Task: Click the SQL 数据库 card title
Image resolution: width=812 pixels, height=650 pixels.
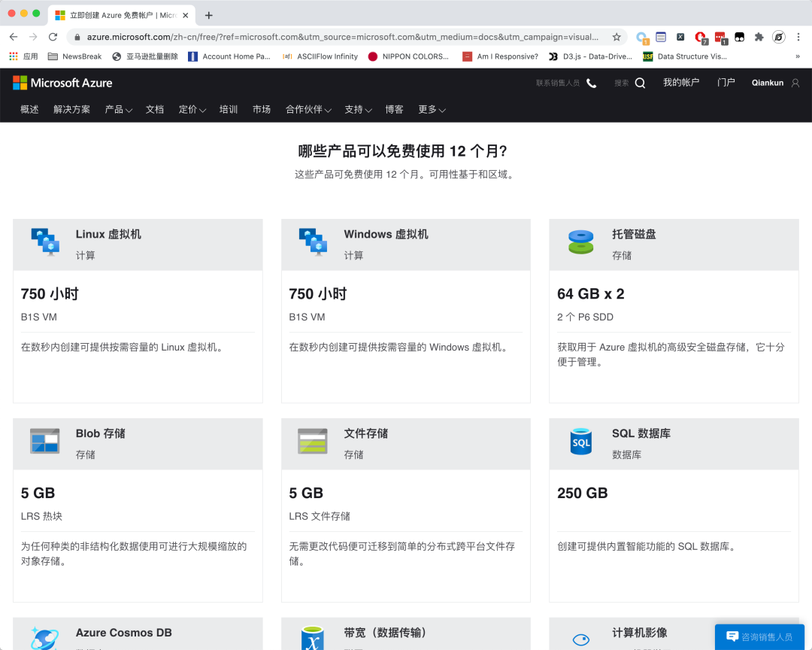Action: 641,433
